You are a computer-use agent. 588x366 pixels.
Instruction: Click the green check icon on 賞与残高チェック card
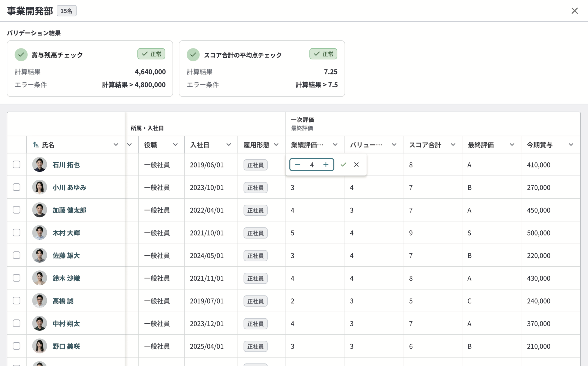click(x=21, y=55)
